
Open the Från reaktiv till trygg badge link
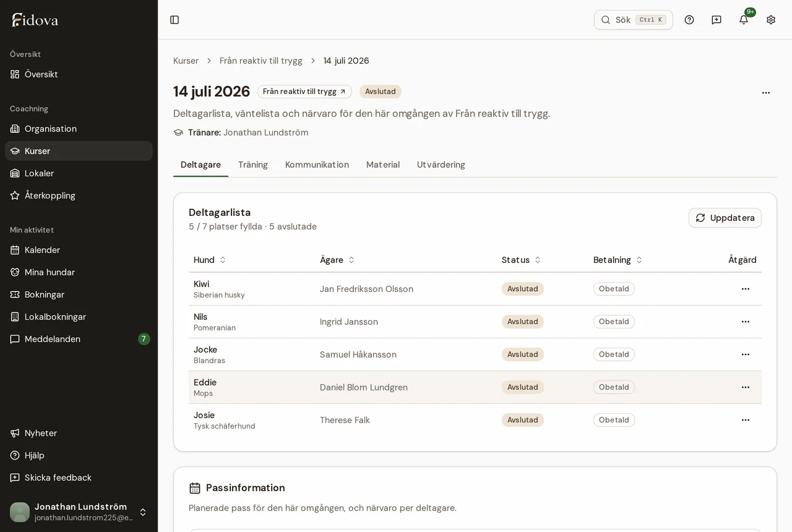(x=304, y=92)
